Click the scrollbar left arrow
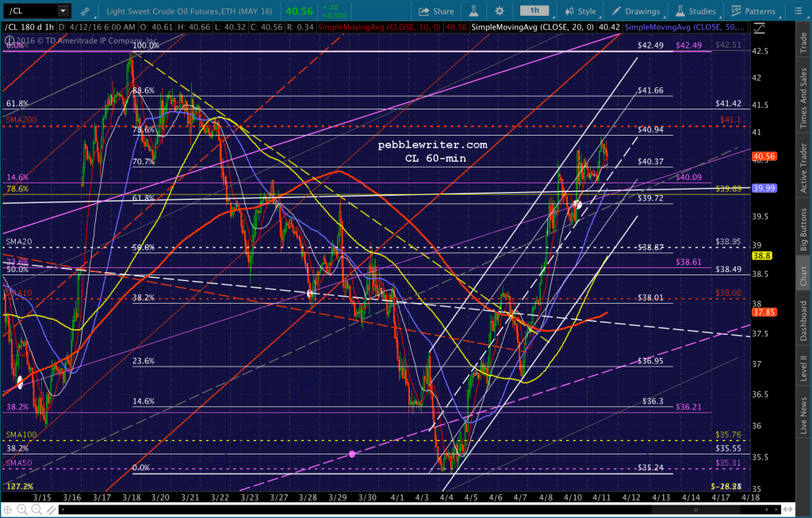 coord(63,510)
